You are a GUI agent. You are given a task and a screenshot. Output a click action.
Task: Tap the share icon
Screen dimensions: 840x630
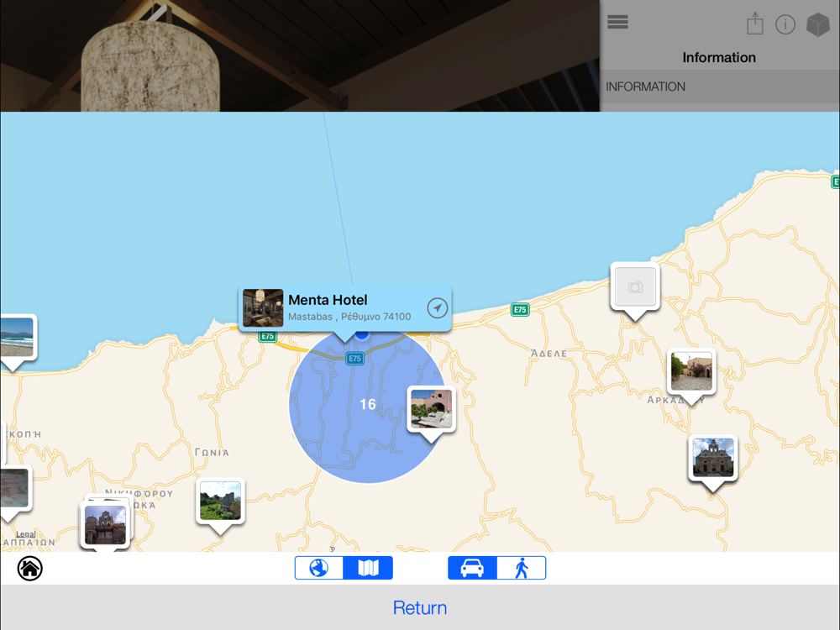[755, 24]
